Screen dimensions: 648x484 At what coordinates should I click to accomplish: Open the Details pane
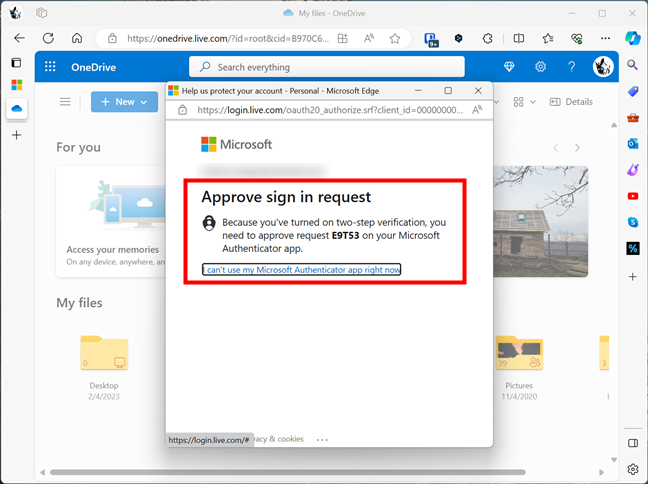tap(571, 102)
